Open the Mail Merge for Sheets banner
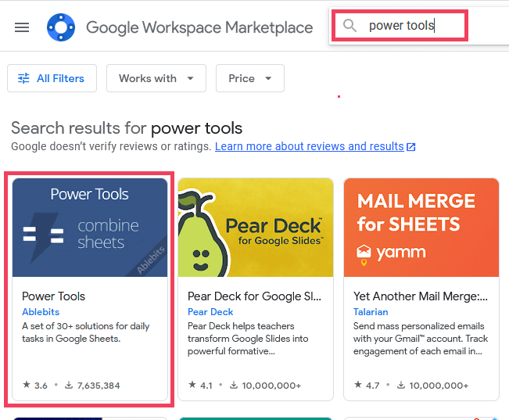Viewport: 509px width, 420px height. pos(421,228)
